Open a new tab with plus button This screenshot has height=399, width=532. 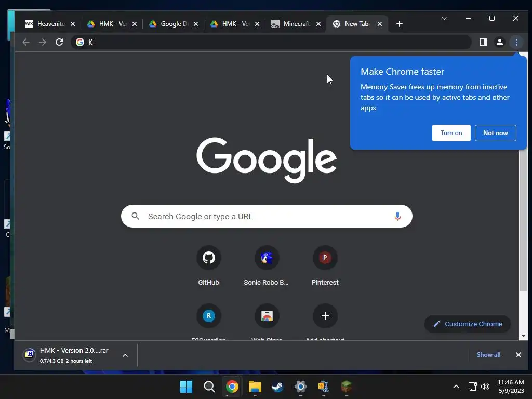coord(400,24)
